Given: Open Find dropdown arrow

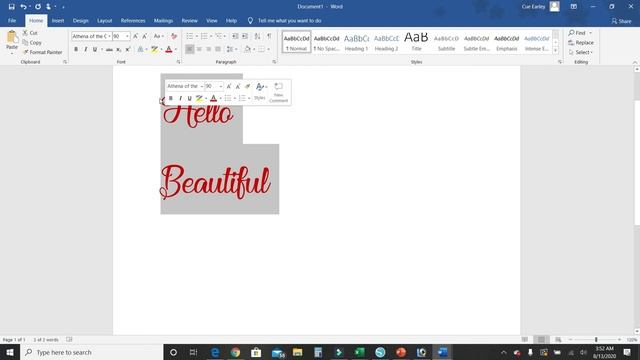Looking at the screenshot, I should [591, 33].
